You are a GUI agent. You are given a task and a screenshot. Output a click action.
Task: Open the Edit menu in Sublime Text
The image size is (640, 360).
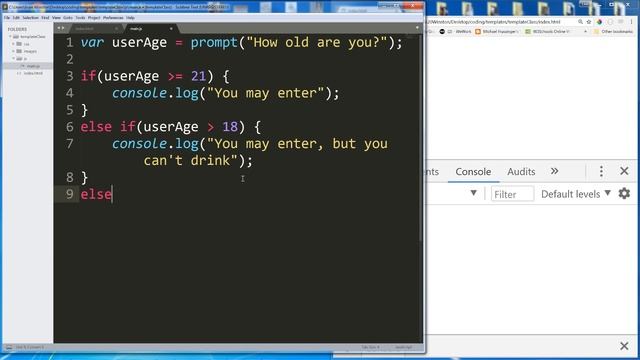pyautogui.click(x=16, y=18)
